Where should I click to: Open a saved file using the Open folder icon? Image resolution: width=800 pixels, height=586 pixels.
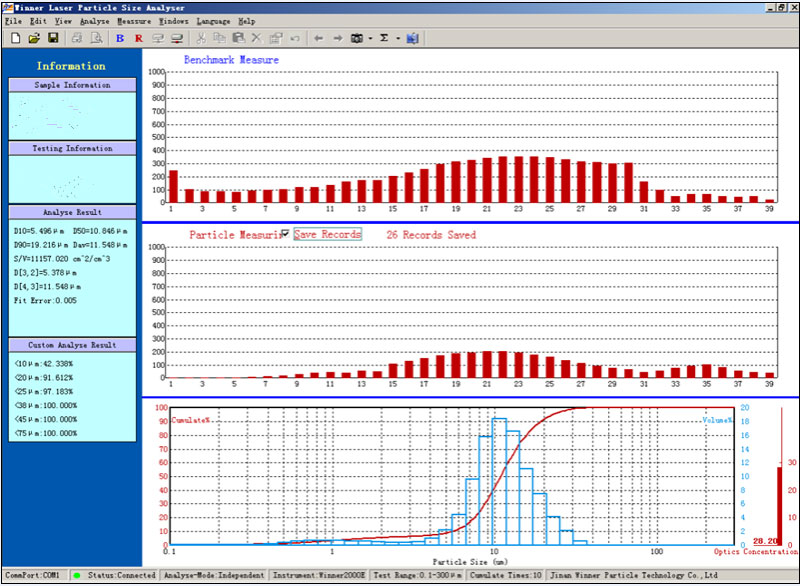point(35,38)
